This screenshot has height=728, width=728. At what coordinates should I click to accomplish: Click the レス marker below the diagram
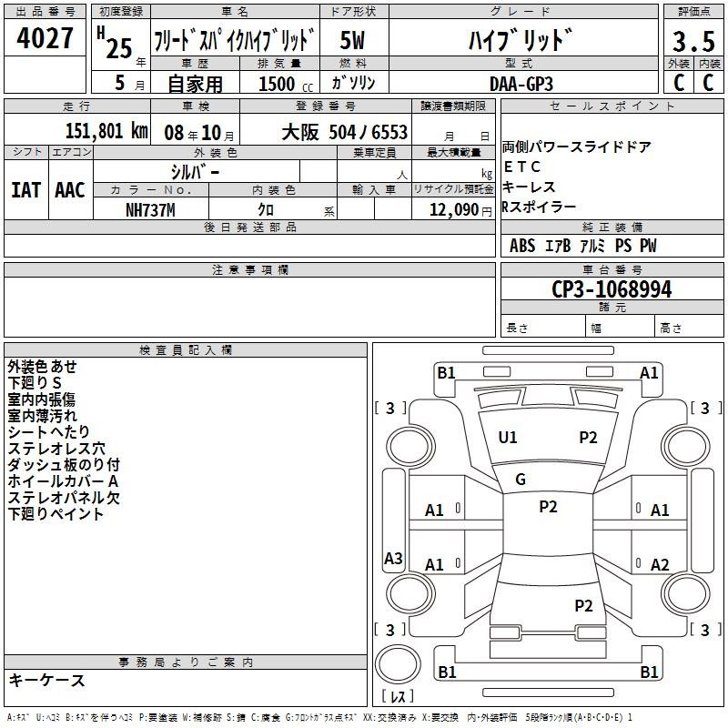pyautogui.click(x=398, y=697)
